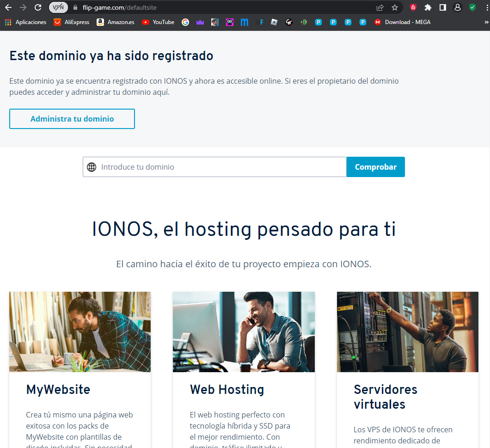This screenshot has height=448, width=490.
Task: Click the 'Este dominio ya ha sido registrado' heading
Action: [x=111, y=56]
